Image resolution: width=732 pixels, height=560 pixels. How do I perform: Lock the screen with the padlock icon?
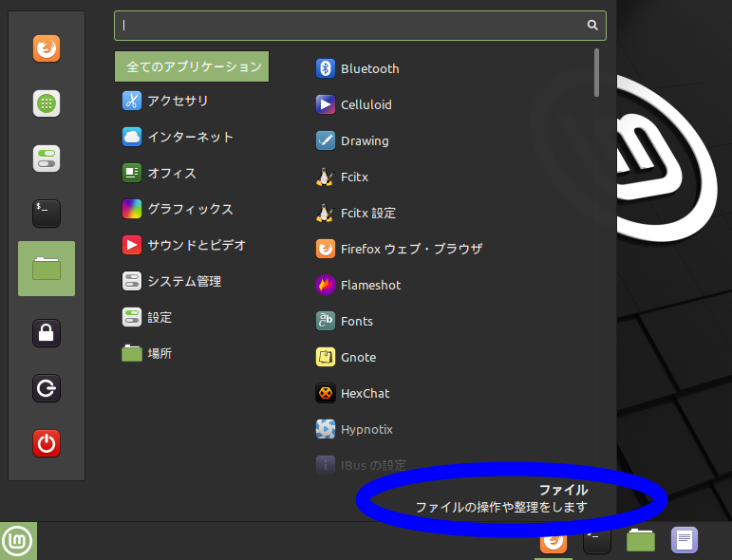47,333
